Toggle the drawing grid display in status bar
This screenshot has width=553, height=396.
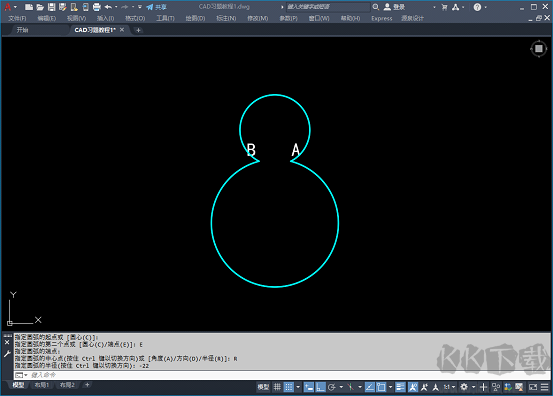278,387
